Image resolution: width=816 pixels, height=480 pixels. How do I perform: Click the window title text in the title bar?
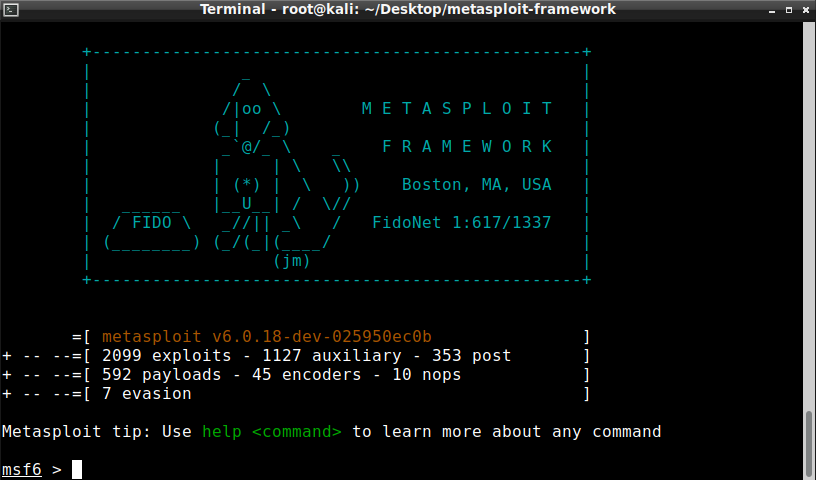tap(407, 9)
